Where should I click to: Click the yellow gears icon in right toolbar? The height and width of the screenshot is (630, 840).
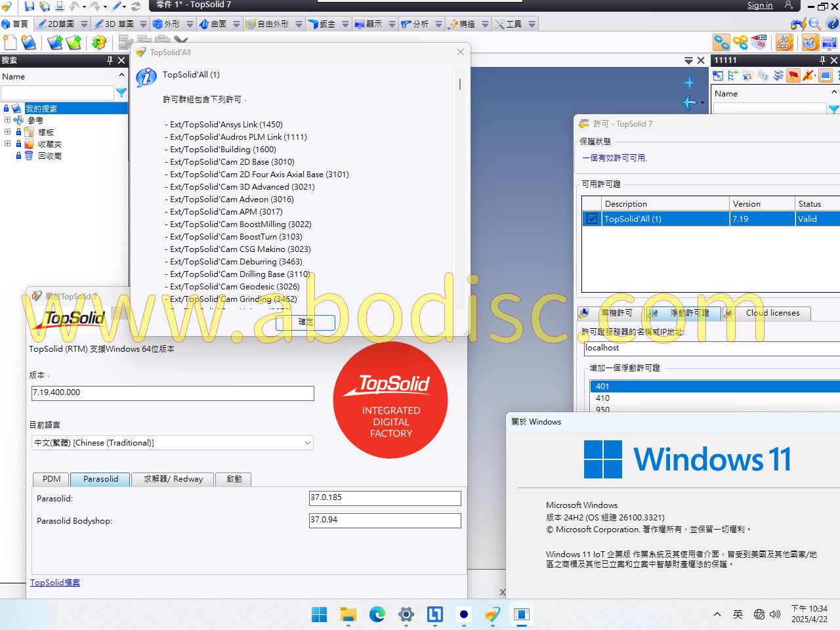point(740,43)
